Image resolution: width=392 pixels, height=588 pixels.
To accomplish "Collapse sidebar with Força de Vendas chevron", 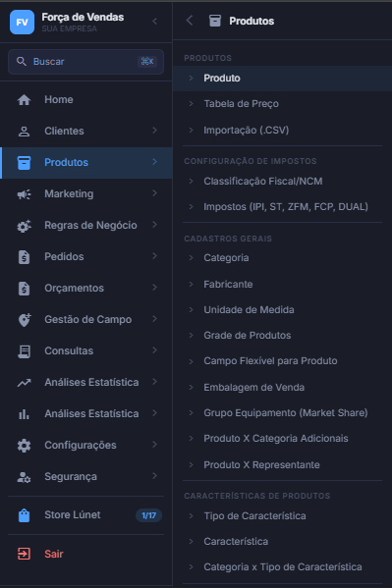I will 154,22.
